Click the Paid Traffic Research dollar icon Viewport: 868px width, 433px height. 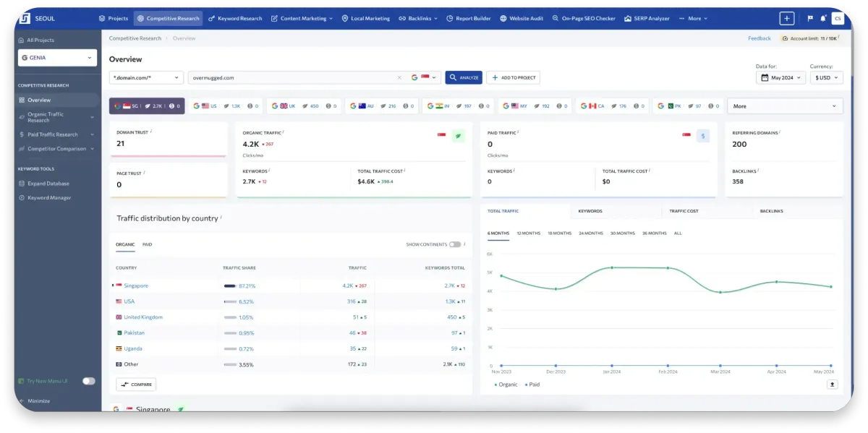pyautogui.click(x=22, y=134)
